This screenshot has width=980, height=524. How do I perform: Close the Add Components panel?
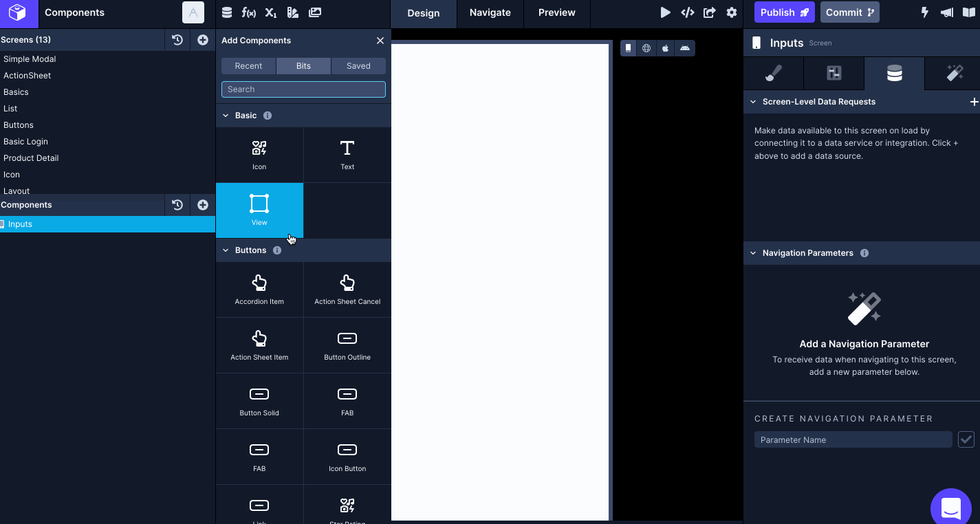tap(380, 41)
